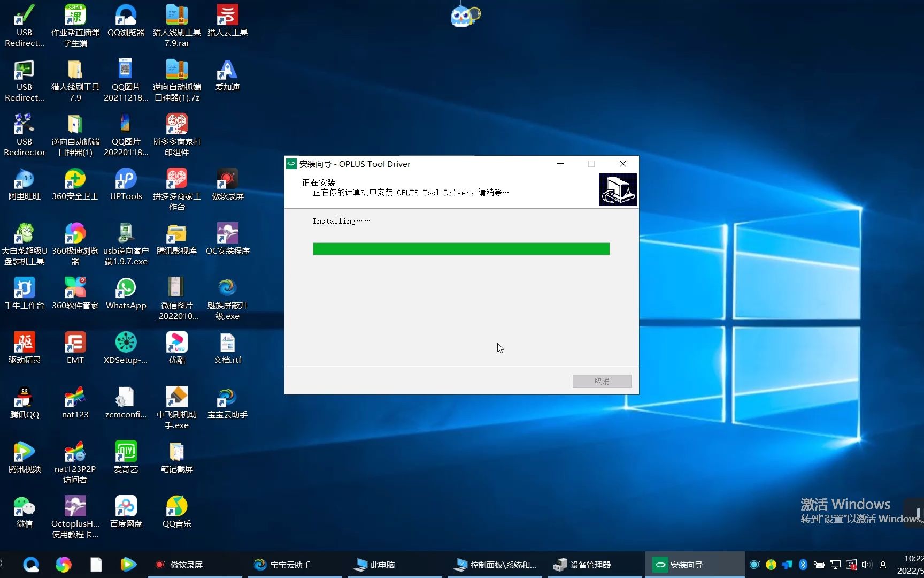Close the OPLUS Tool Driver installer window
Image resolution: width=924 pixels, height=578 pixels.
(x=623, y=164)
